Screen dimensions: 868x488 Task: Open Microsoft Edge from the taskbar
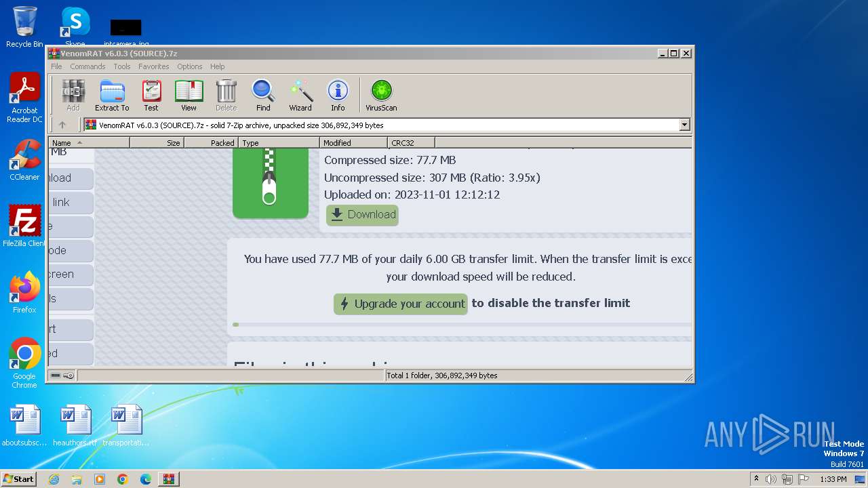click(x=146, y=479)
